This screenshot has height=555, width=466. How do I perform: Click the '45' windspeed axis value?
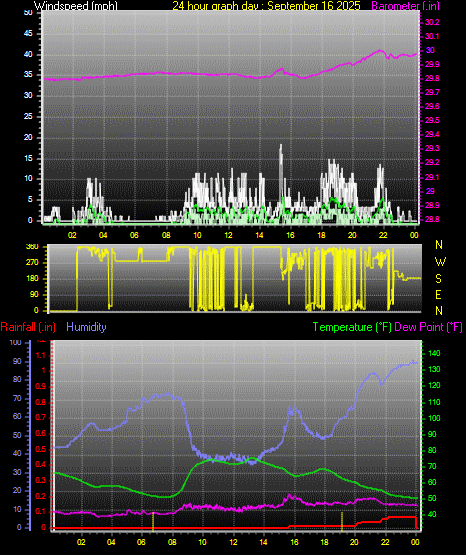pyautogui.click(x=28, y=34)
